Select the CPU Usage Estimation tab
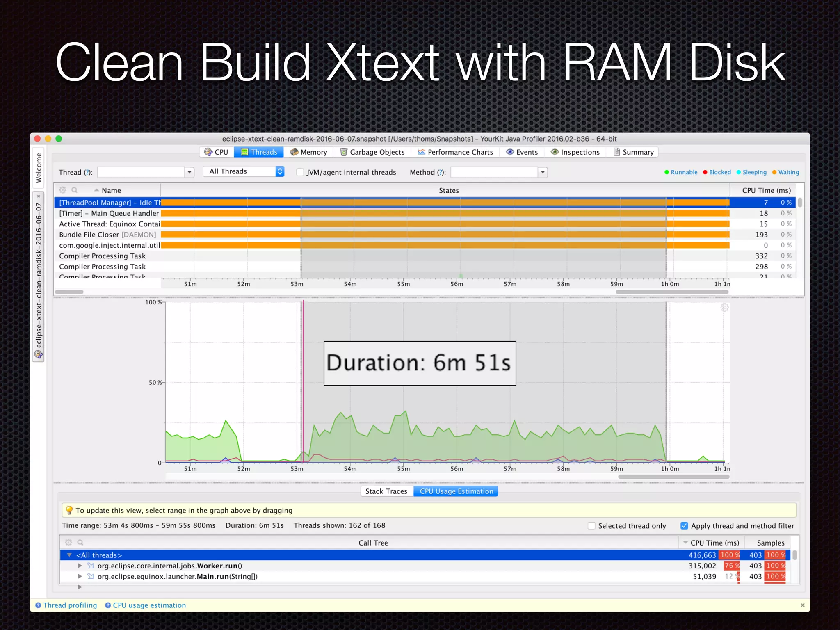Viewport: 840px width, 630px height. (x=456, y=491)
